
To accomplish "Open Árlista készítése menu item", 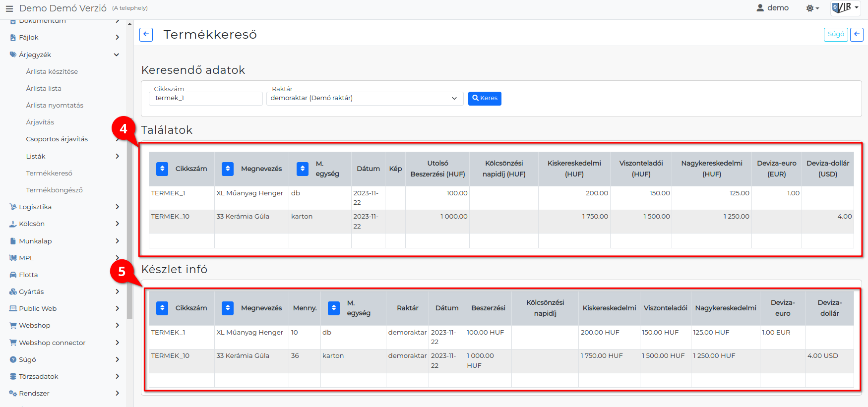I will coord(52,71).
